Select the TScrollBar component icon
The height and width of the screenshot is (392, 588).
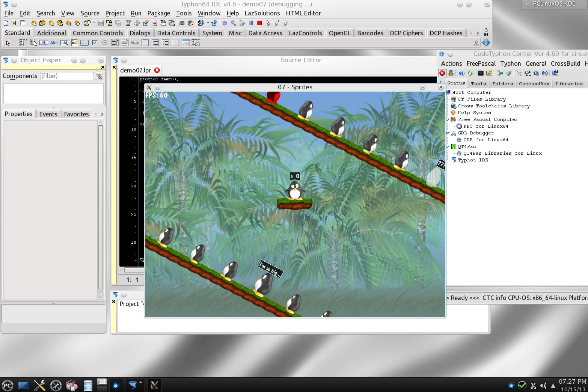(135, 42)
